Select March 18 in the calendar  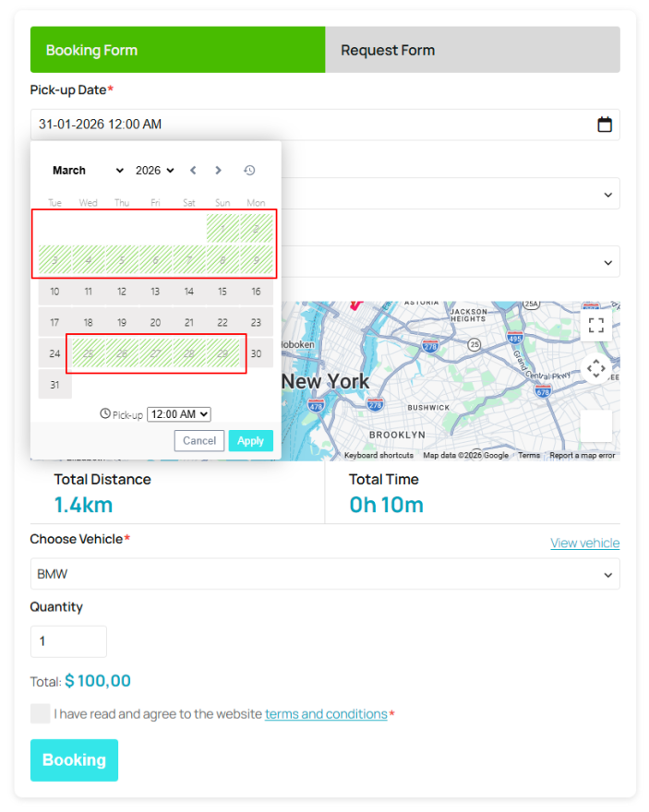click(x=88, y=323)
